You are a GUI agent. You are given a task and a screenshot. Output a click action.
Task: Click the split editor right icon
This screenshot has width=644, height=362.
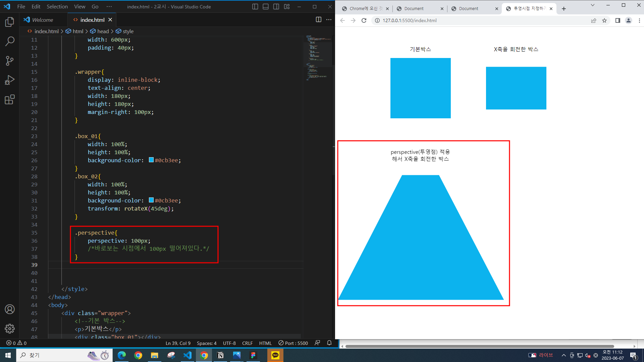coord(318,20)
